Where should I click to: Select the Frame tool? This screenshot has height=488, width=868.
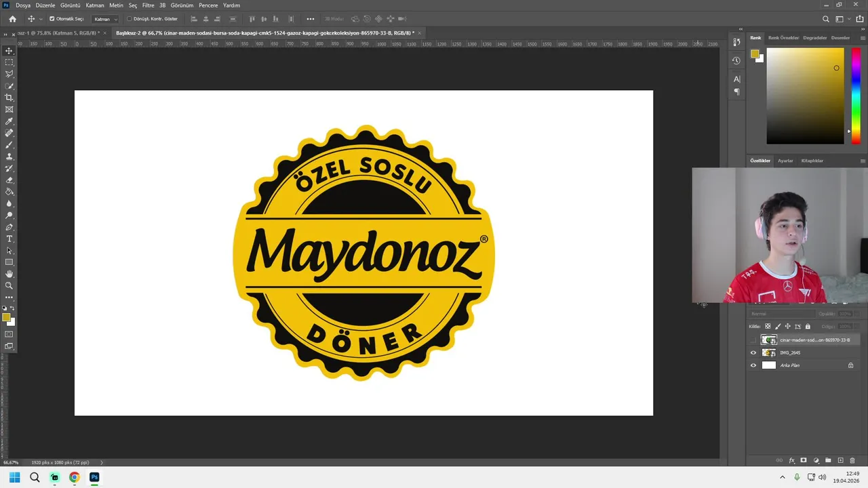pyautogui.click(x=9, y=109)
